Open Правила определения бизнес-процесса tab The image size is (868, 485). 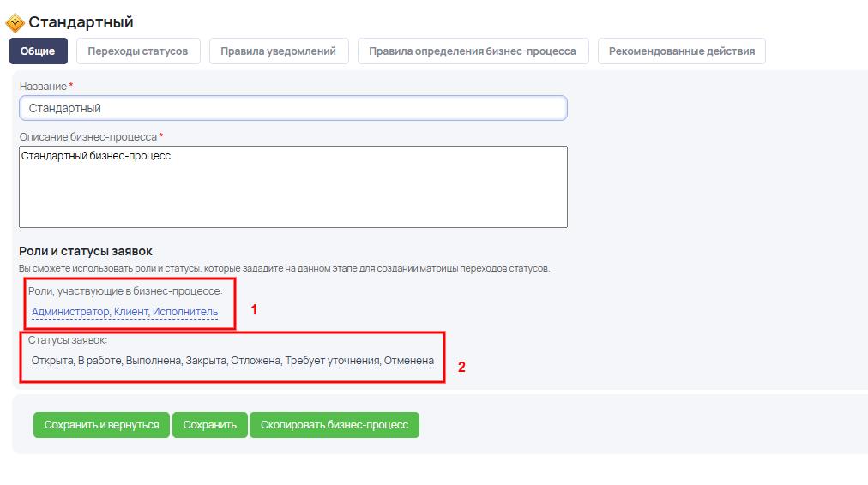pos(472,51)
